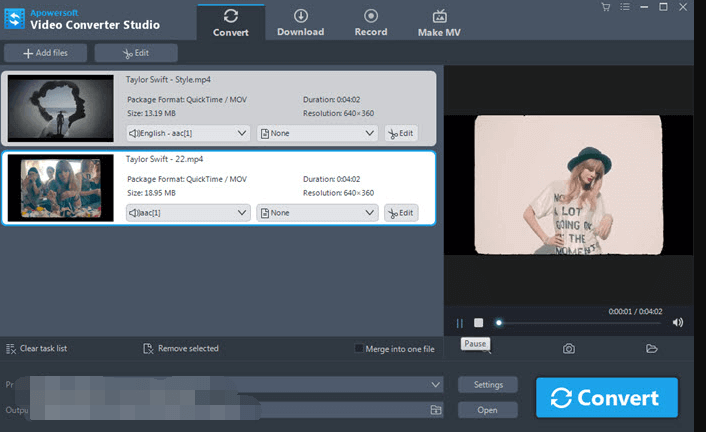Click the Size: 13.19 MB text

pos(151,114)
